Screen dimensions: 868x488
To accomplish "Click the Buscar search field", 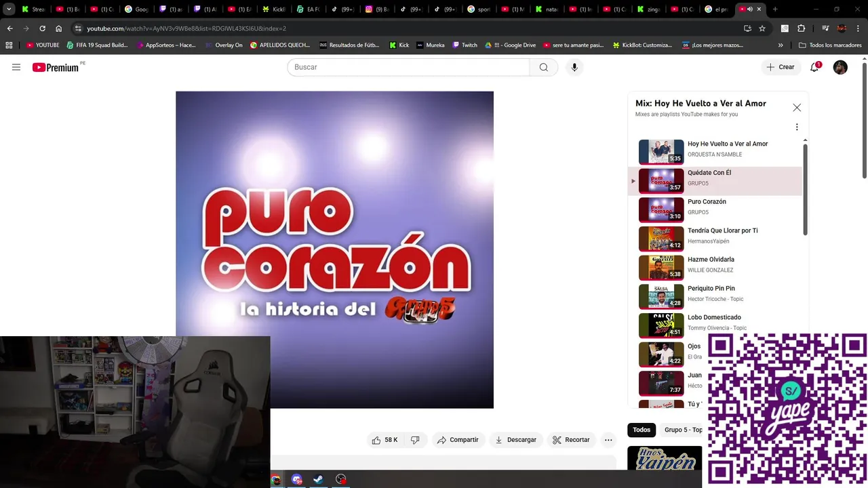I will [x=408, y=67].
